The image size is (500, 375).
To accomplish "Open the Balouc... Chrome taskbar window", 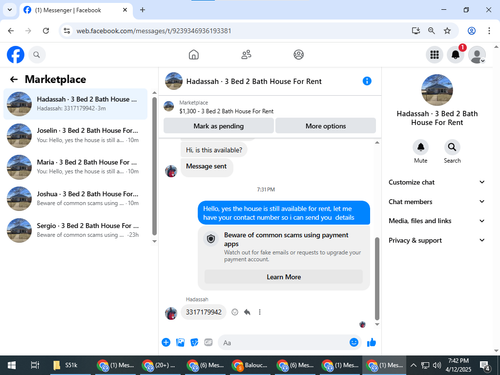I will pyautogui.click(x=250, y=365).
